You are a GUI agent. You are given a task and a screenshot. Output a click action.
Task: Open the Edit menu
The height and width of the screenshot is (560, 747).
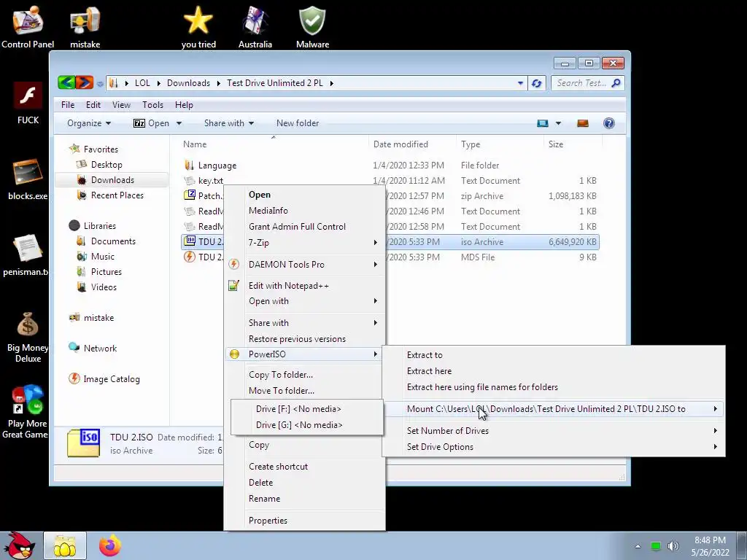click(x=93, y=105)
